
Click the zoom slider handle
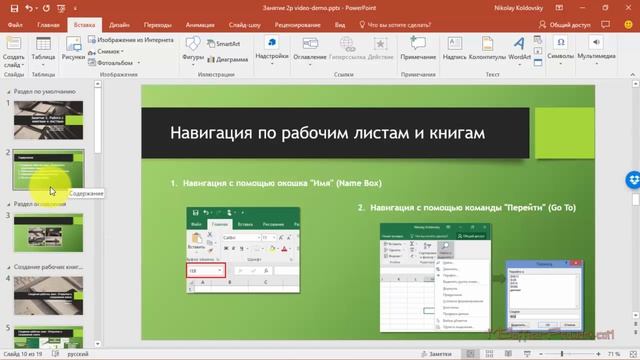click(x=562, y=354)
